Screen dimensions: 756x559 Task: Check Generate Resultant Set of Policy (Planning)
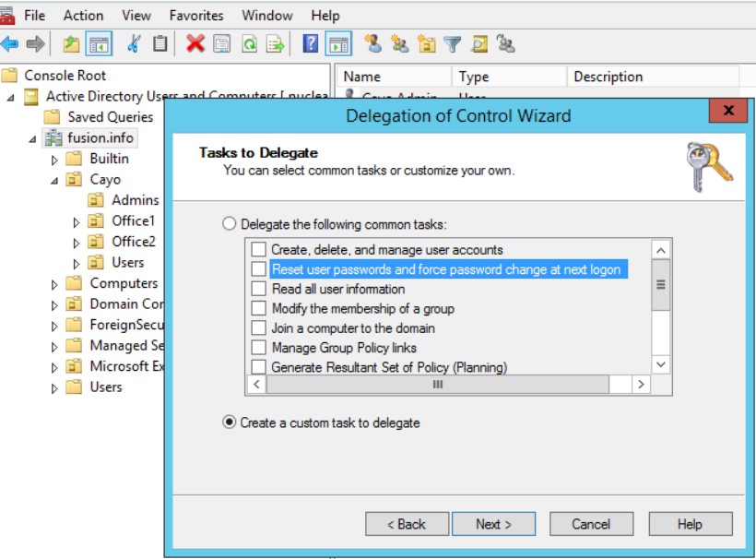pos(259,367)
